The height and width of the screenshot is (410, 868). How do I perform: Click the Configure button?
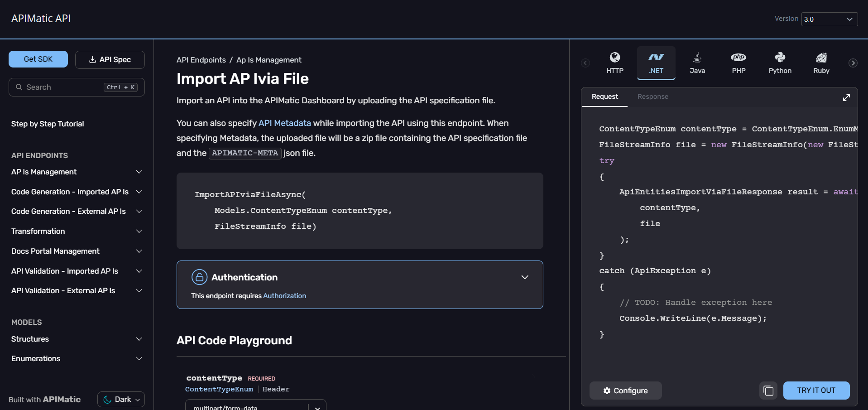click(625, 391)
